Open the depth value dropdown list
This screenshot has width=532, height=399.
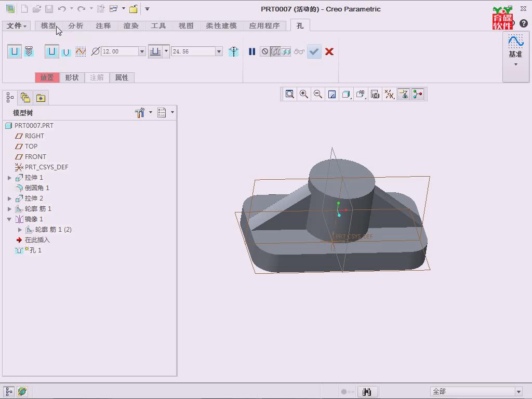coord(219,51)
